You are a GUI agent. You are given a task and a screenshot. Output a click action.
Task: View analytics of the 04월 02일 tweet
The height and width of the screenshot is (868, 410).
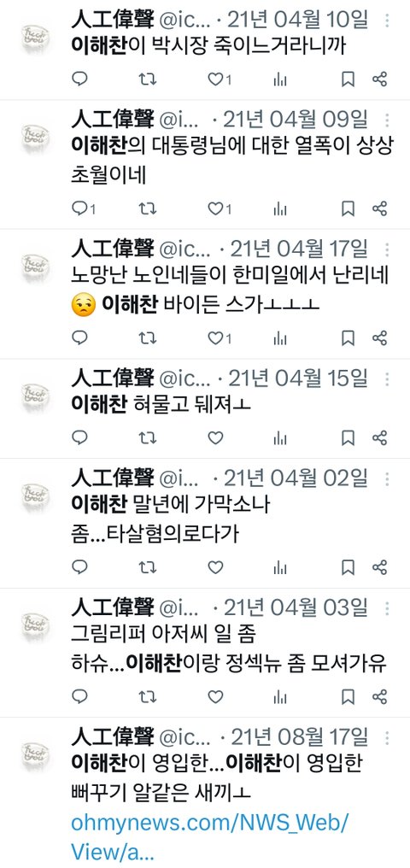[x=280, y=567]
